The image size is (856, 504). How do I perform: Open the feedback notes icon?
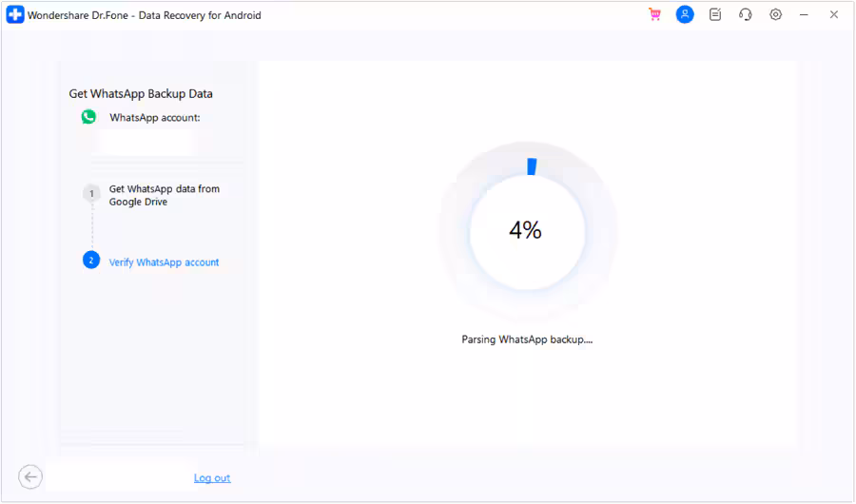tap(715, 15)
